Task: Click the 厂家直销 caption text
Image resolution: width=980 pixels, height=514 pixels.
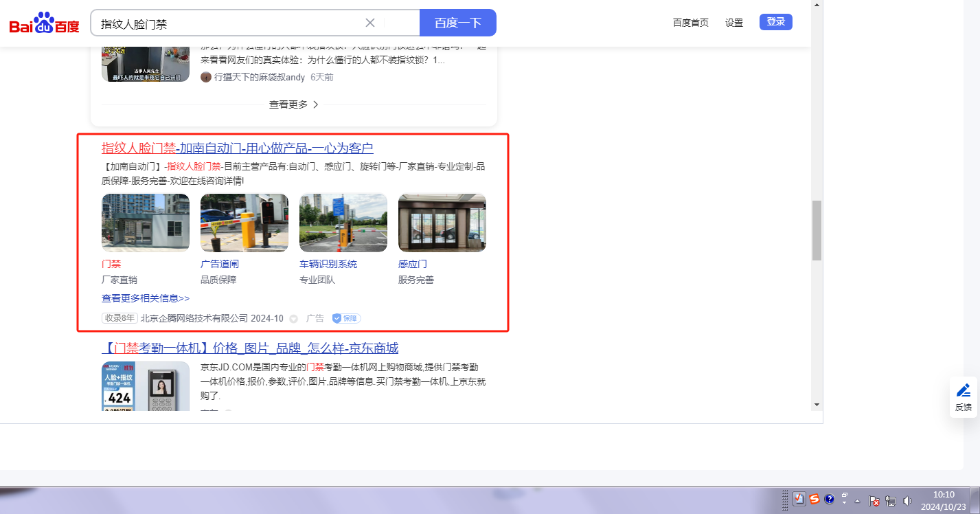Action: (x=119, y=280)
